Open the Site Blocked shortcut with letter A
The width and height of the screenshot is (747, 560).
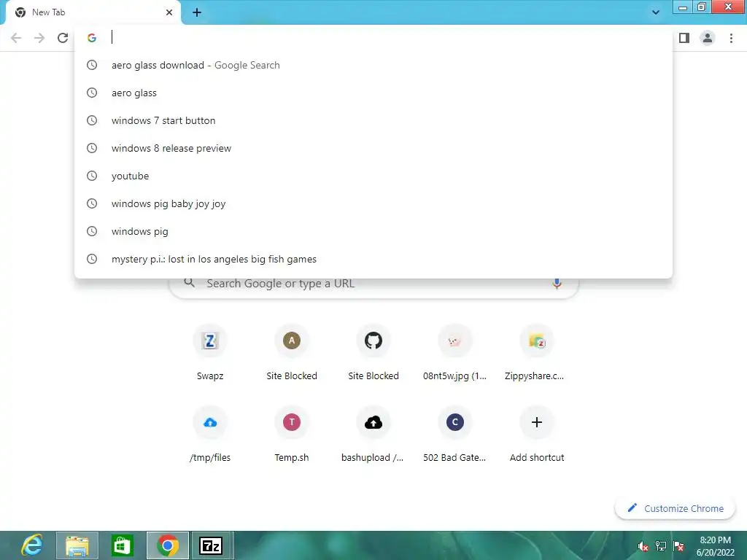pyautogui.click(x=292, y=354)
